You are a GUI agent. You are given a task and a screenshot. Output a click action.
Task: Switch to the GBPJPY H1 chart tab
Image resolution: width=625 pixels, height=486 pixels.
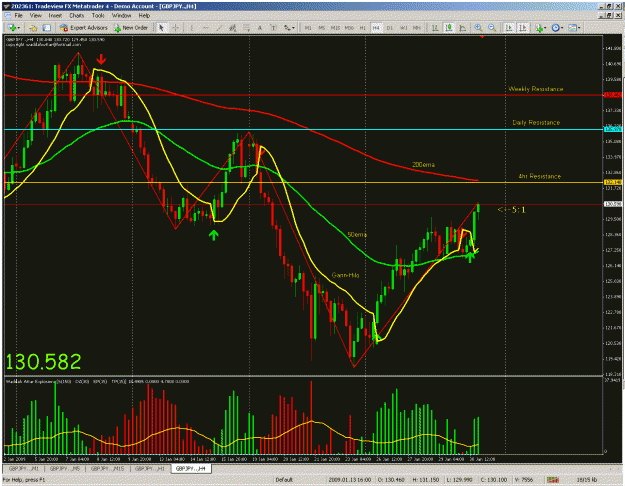(x=150, y=468)
